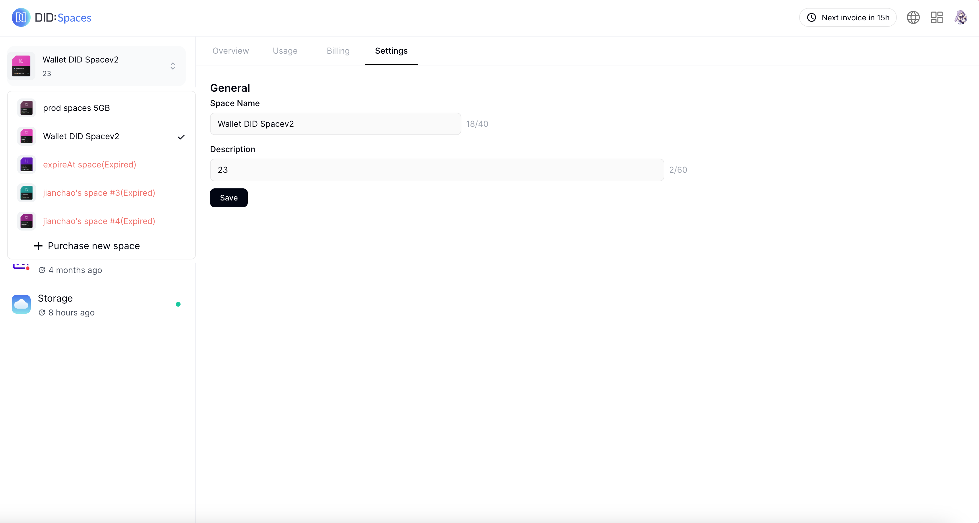Open the apps grid icon
This screenshot has height=523, width=980.
point(937,17)
